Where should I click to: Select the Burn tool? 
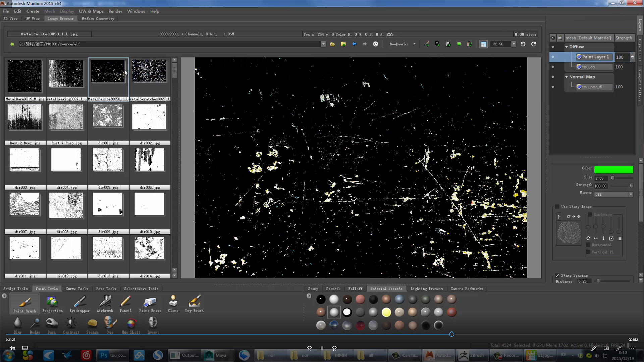pos(52,325)
